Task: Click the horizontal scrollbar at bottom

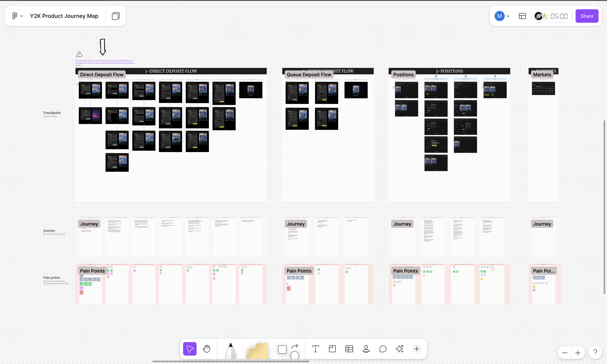Action: coord(231,361)
